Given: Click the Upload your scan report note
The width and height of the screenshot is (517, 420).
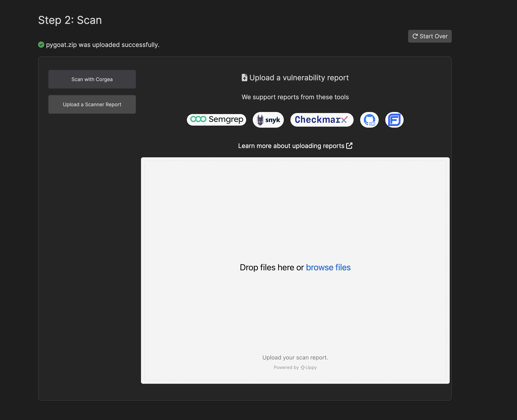Looking at the screenshot, I should point(295,358).
